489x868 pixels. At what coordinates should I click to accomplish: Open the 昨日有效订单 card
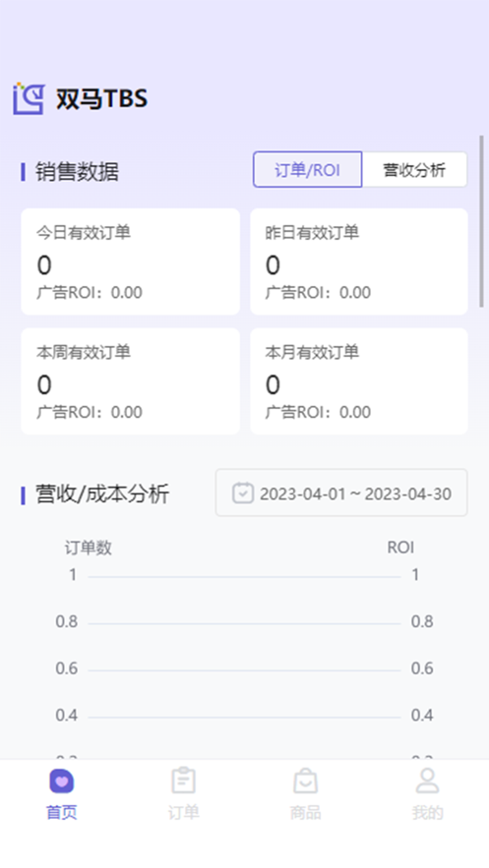click(x=359, y=261)
